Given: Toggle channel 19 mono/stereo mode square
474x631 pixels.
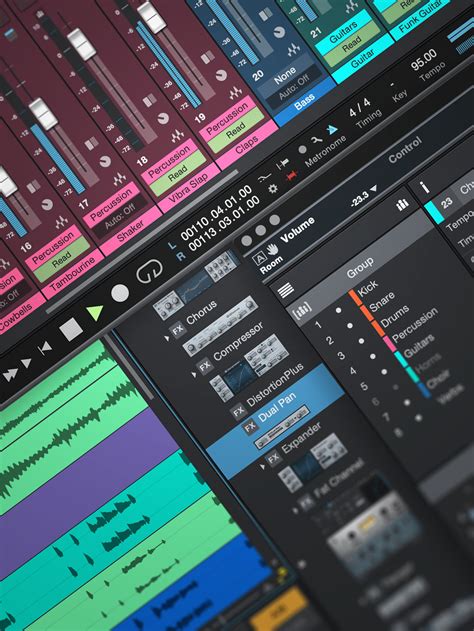Looking at the screenshot, I should (207, 58).
